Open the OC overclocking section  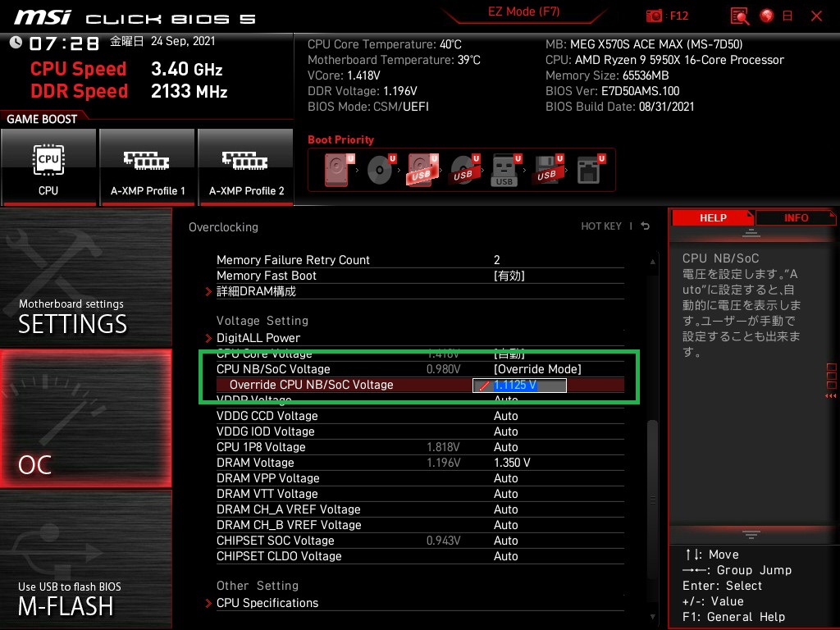[85, 419]
